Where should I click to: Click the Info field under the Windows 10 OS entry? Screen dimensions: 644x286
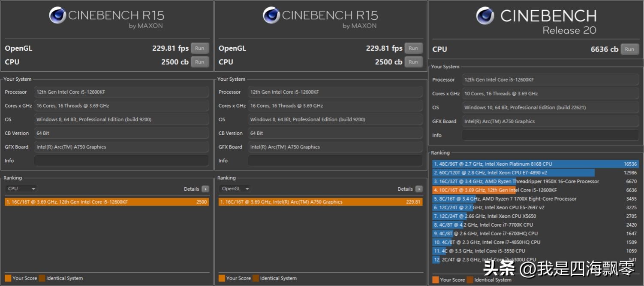(x=550, y=135)
